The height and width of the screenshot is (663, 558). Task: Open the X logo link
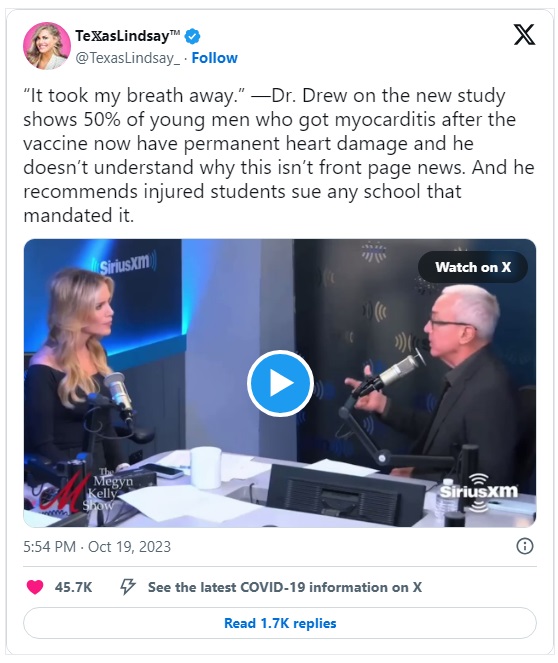(524, 35)
